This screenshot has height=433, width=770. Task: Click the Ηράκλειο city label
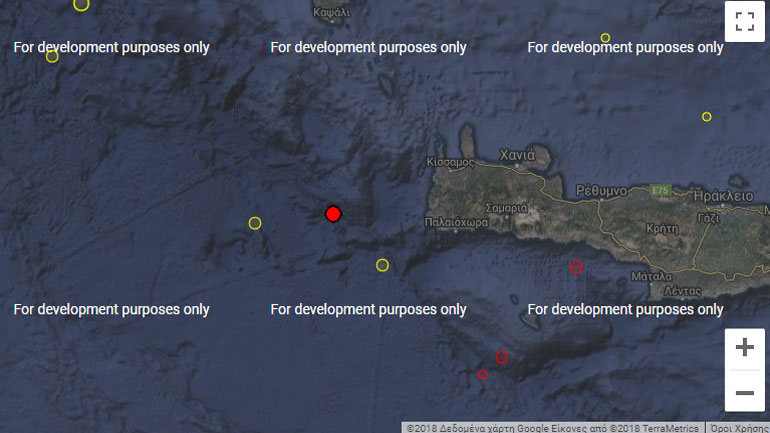click(x=722, y=197)
